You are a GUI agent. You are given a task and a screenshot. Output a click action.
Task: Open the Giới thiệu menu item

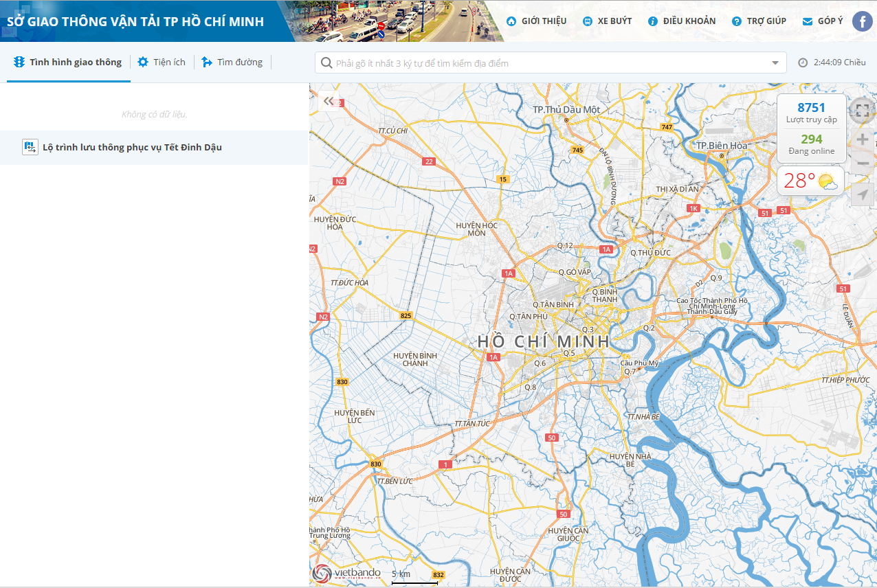536,21
